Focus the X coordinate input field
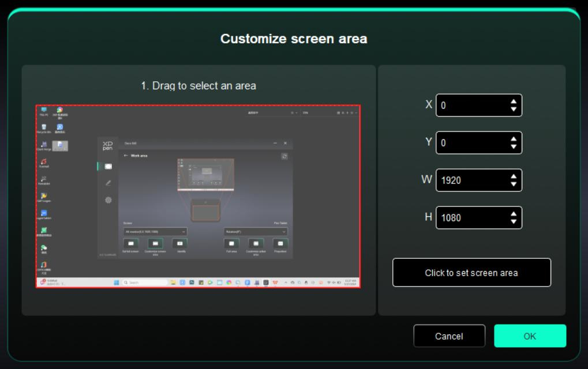588x369 pixels. 470,106
